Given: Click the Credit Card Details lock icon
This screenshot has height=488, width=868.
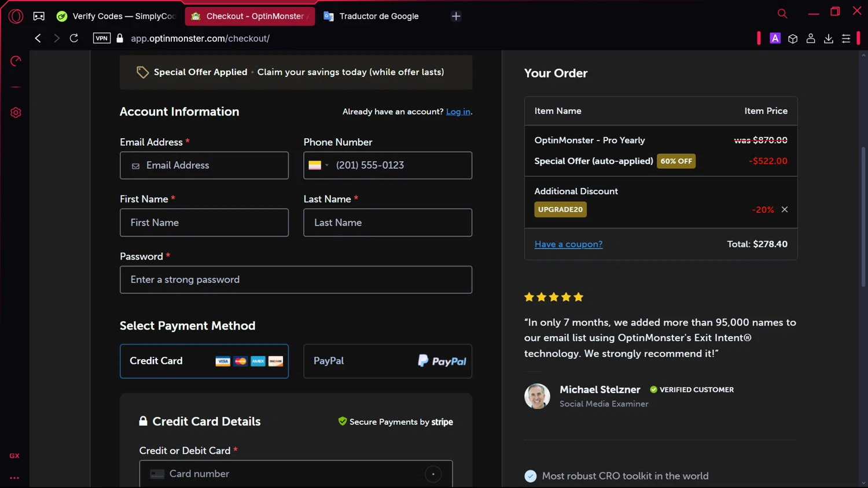Looking at the screenshot, I should (x=143, y=421).
